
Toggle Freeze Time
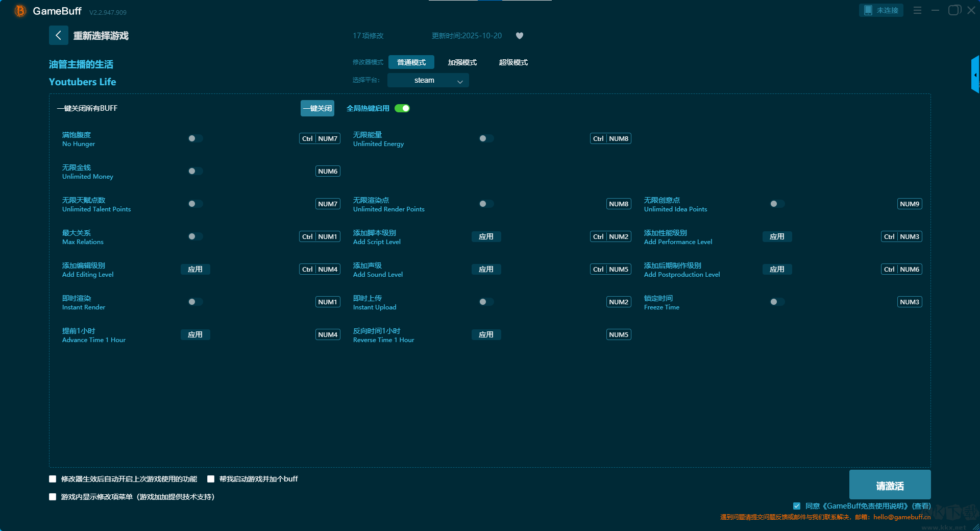777,302
